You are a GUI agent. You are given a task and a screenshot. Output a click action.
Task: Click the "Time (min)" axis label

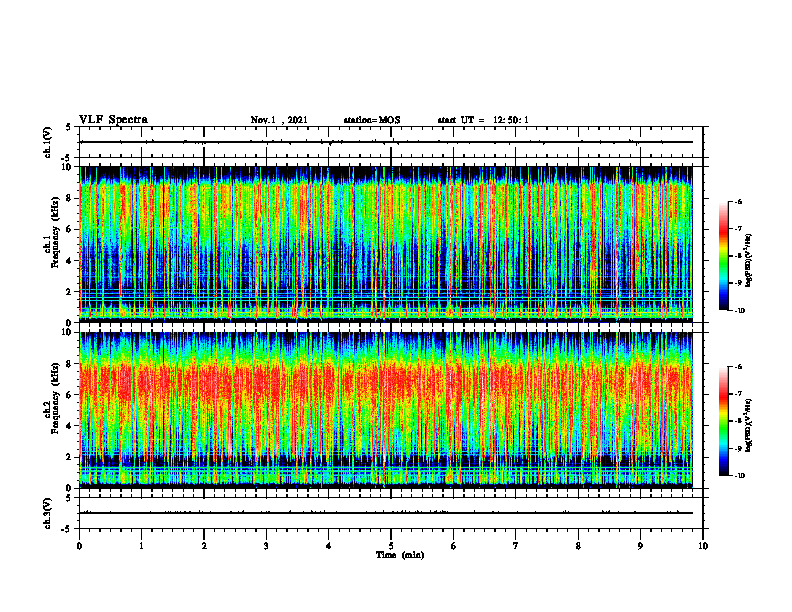click(x=400, y=555)
